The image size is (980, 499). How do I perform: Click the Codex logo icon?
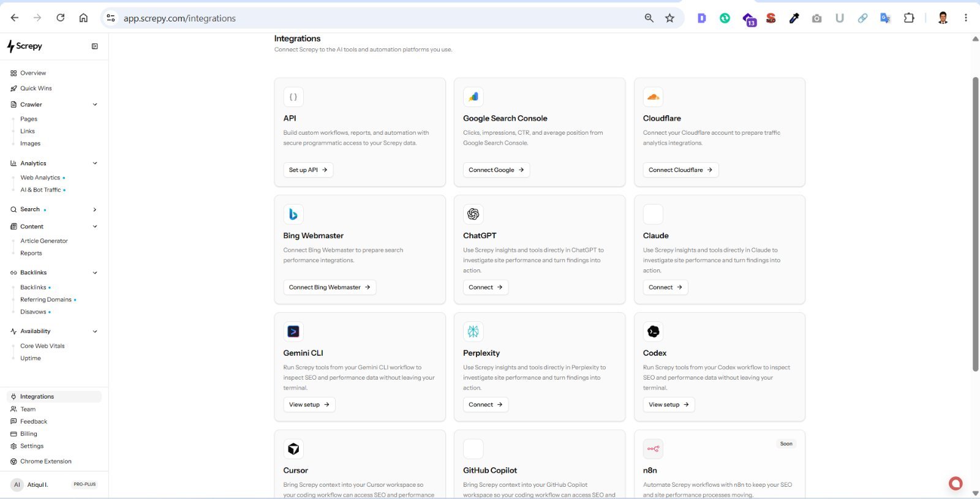click(x=653, y=331)
